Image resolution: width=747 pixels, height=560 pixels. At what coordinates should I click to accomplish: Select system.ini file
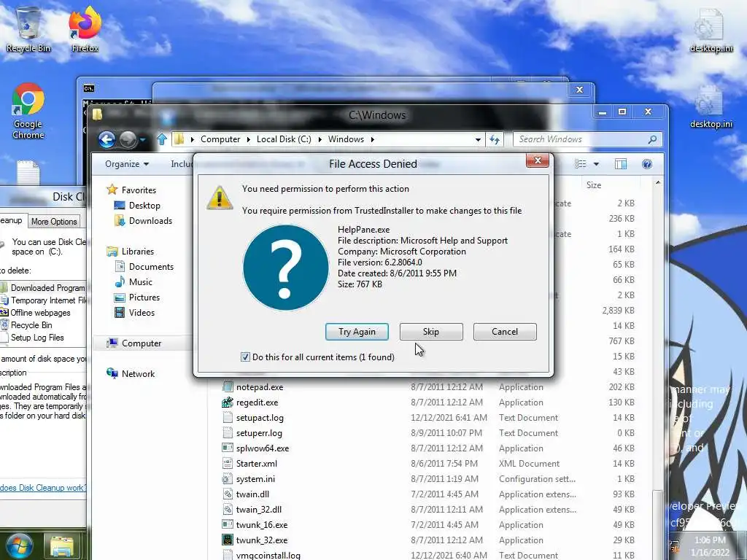[255, 479]
